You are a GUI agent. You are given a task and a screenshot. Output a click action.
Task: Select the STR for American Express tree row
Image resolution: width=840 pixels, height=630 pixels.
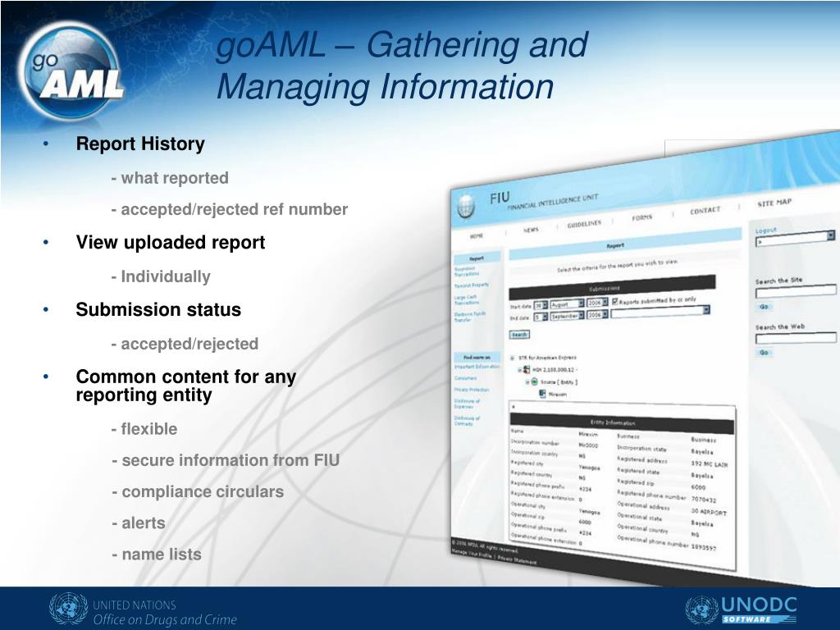[547, 358]
